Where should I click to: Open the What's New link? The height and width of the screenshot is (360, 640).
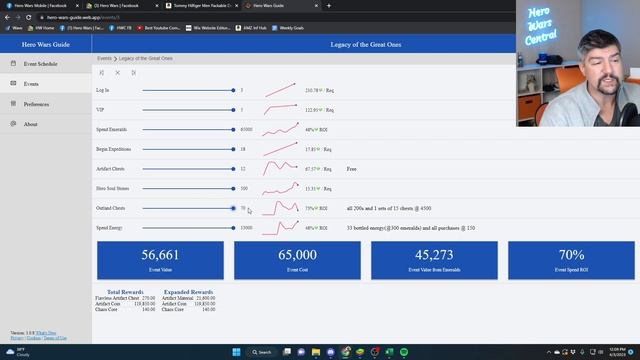(x=46, y=333)
